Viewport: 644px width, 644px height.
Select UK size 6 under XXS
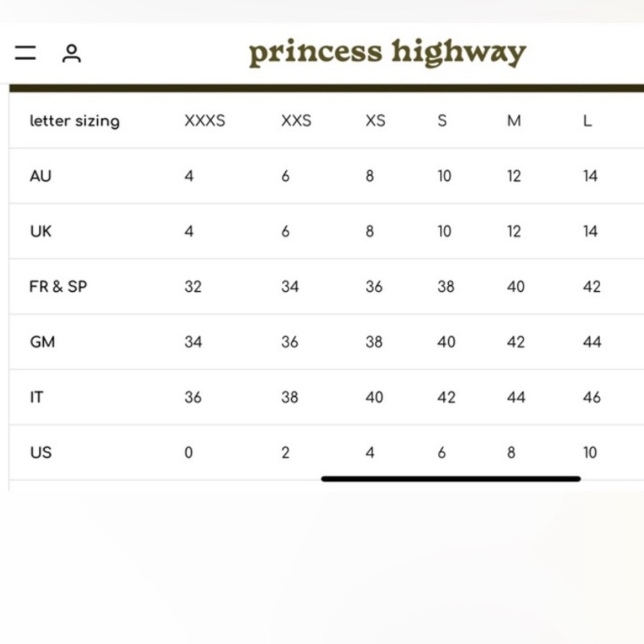[x=285, y=232]
